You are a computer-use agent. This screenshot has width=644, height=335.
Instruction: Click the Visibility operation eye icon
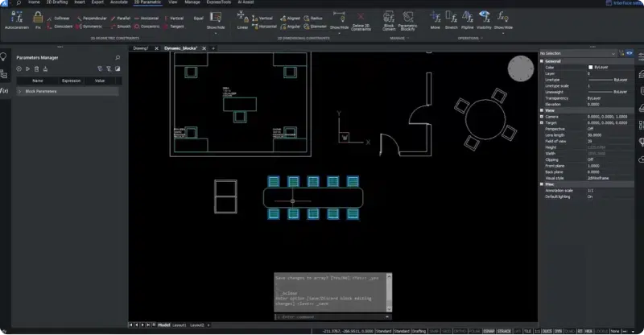(484, 19)
